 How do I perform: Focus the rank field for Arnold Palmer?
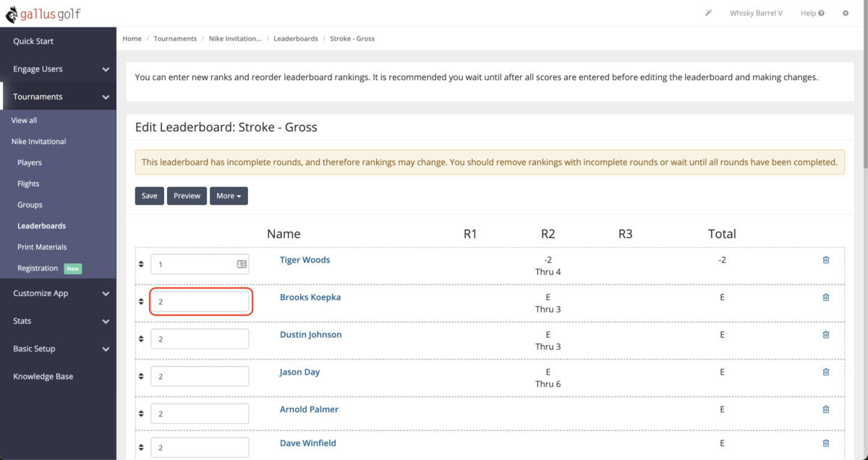tap(200, 414)
